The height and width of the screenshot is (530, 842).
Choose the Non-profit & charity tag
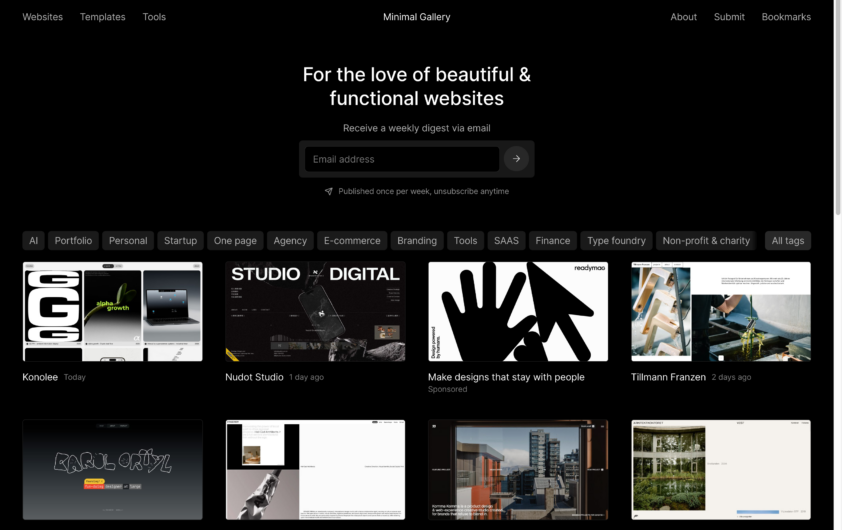(x=706, y=241)
